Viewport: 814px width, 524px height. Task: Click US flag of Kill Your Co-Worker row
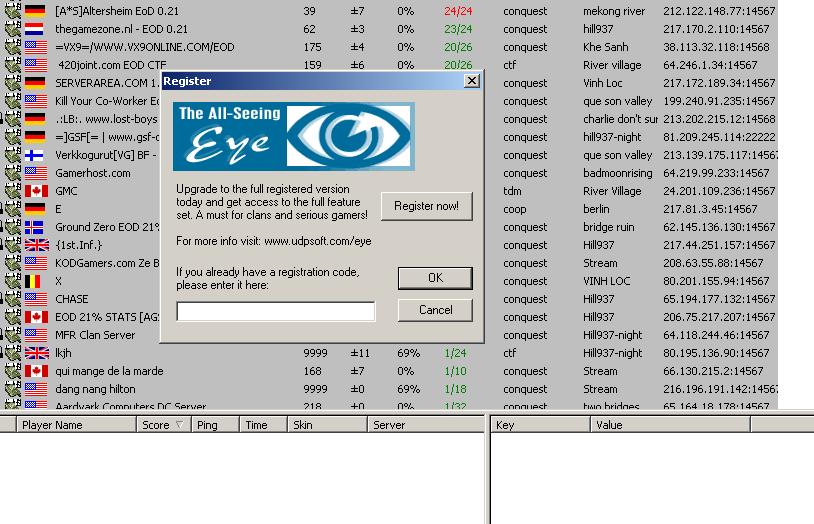35,101
